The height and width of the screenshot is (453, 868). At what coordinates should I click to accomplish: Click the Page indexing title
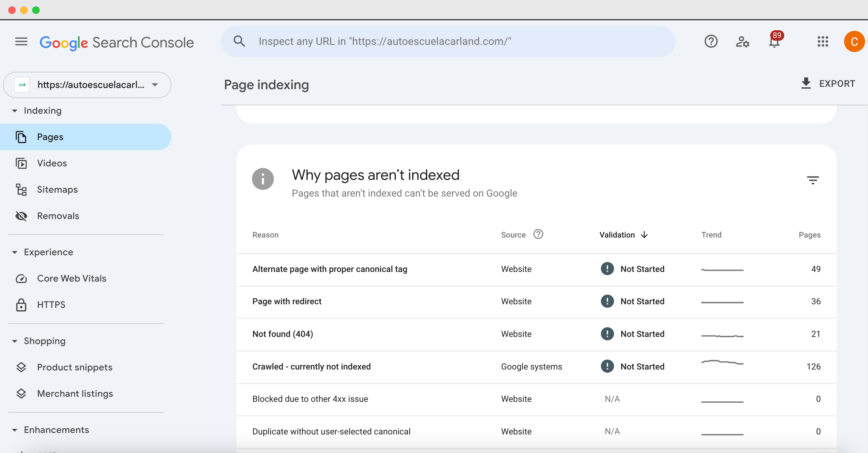click(266, 85)
